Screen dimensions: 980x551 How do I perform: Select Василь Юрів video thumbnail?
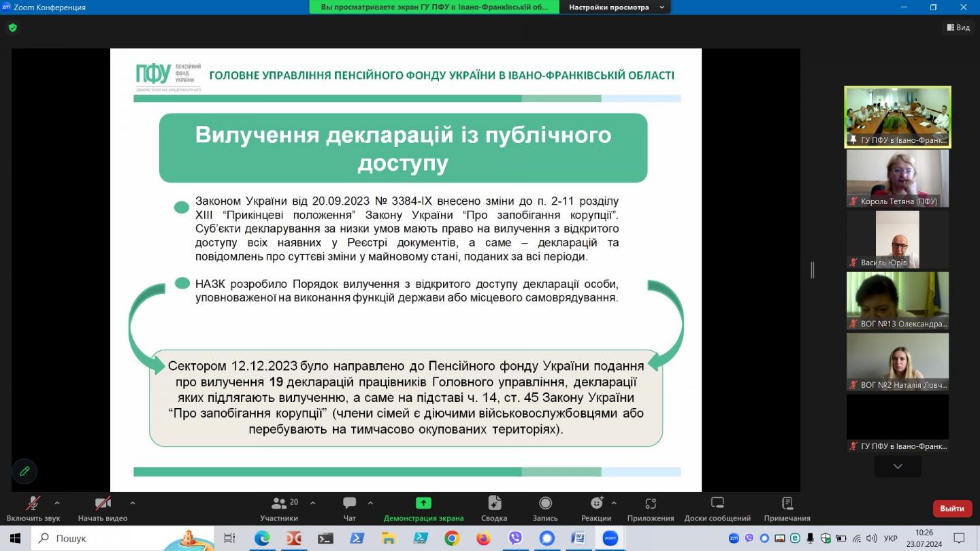coord(898,239)
